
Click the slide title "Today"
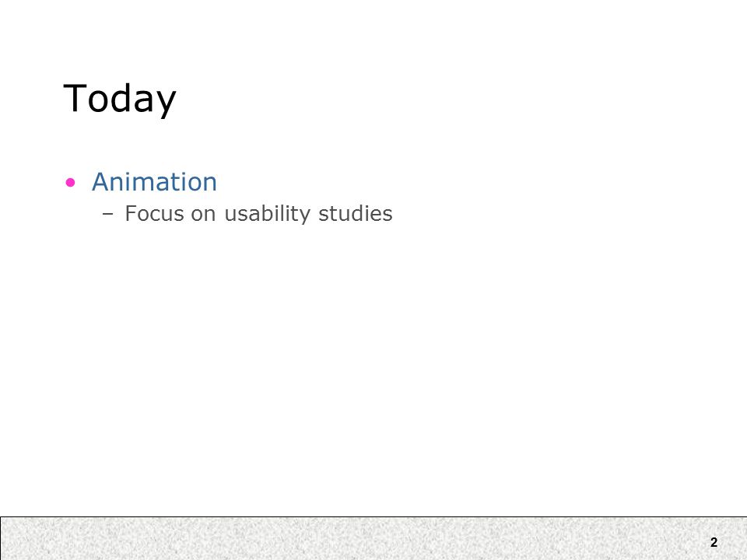(120, 99)
